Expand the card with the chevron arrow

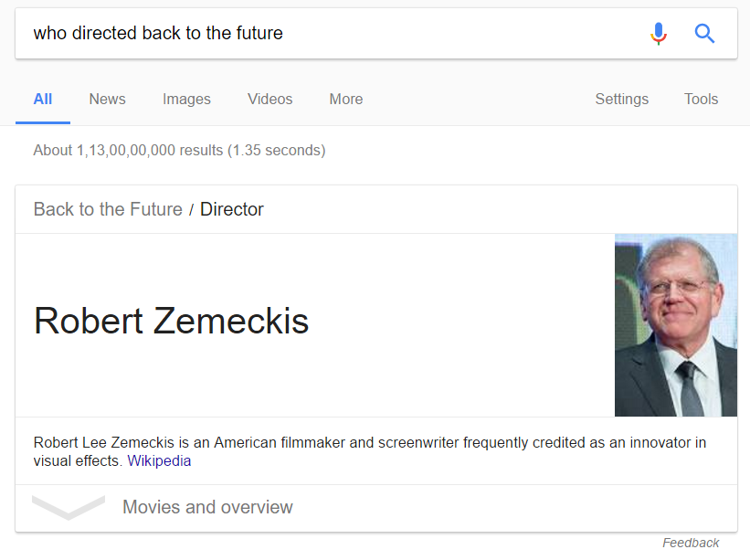tap(69, 507)
